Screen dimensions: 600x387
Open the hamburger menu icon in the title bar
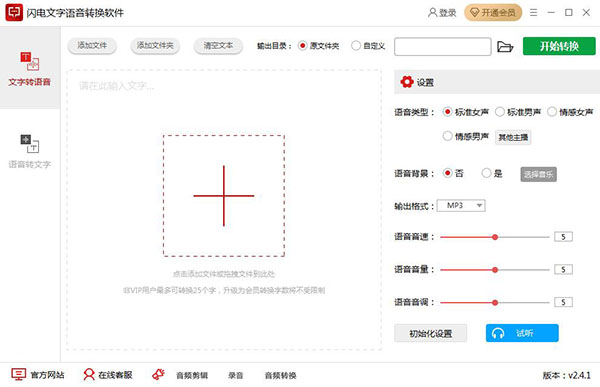(x=533, y=13)
